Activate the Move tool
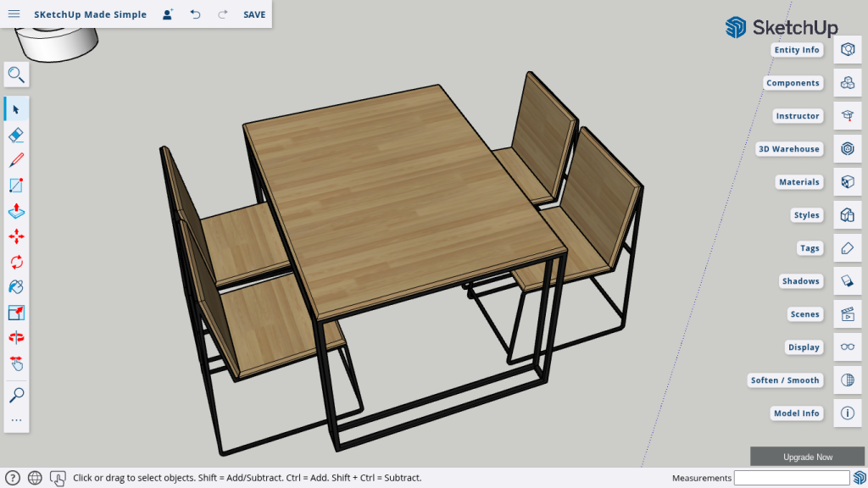868x488 pixels. pyautogui.click(x=16, y=236)
